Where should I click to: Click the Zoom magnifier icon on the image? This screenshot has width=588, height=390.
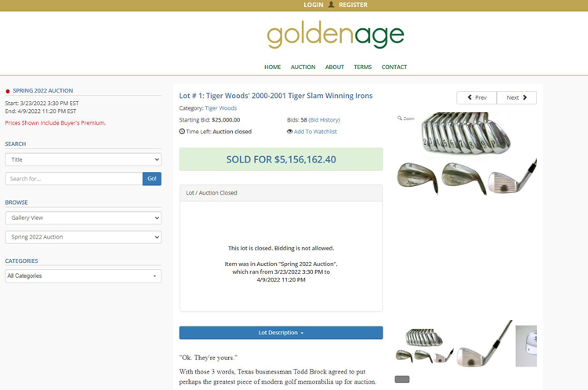click(399, 118)
